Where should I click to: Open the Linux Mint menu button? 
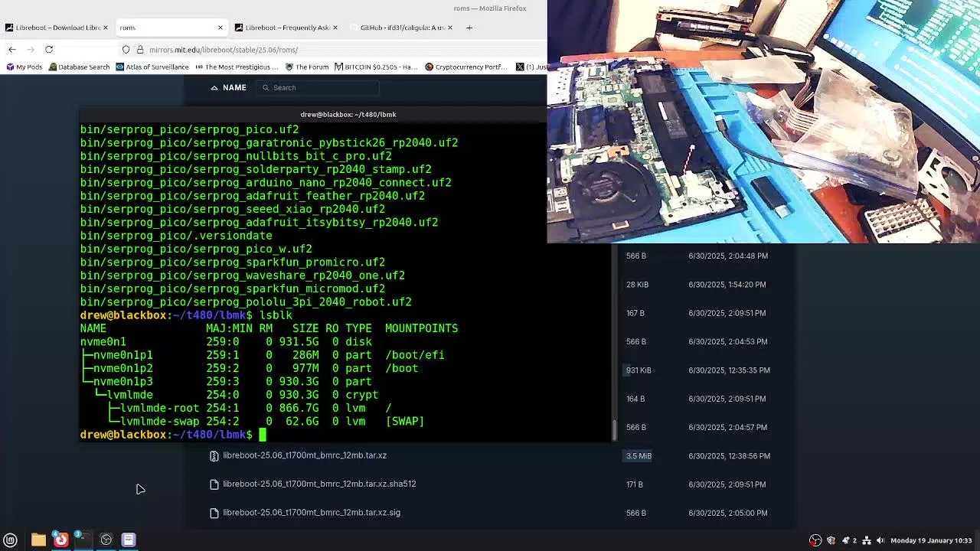10,540
